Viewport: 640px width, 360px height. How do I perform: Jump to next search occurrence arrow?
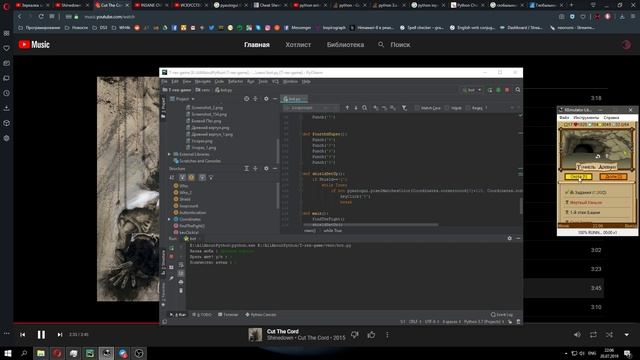point(356,108)
